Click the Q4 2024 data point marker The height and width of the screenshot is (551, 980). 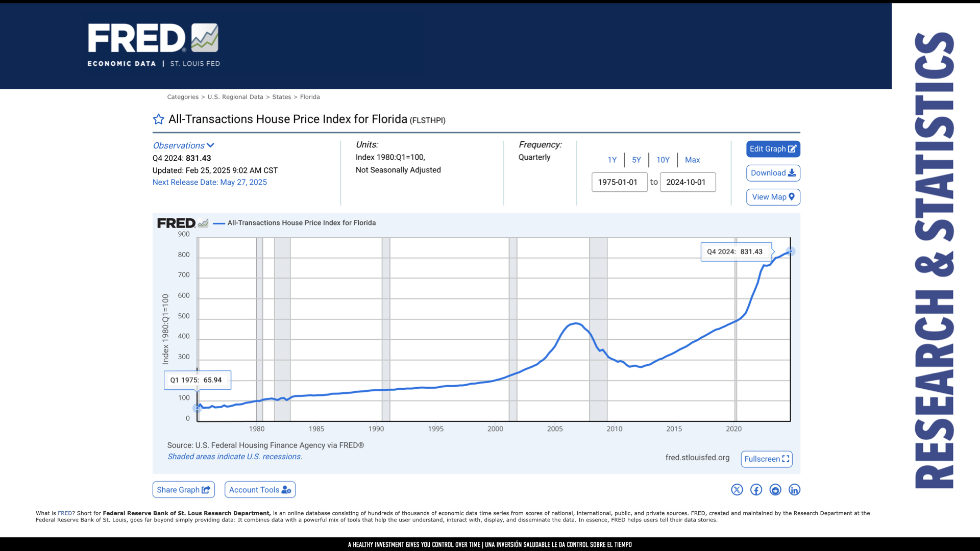tap(791, 252)
